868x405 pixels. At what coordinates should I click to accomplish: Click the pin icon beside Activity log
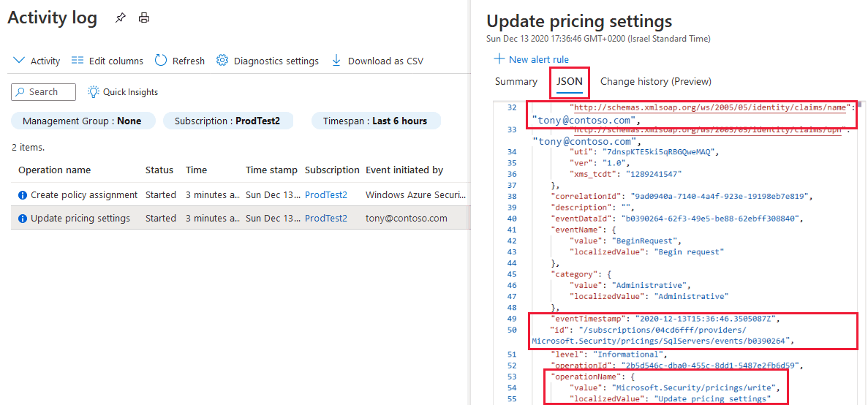tap(121, 18)
